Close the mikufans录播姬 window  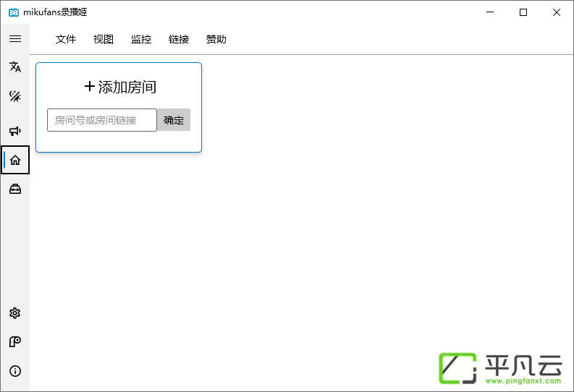tap(557, 12)
